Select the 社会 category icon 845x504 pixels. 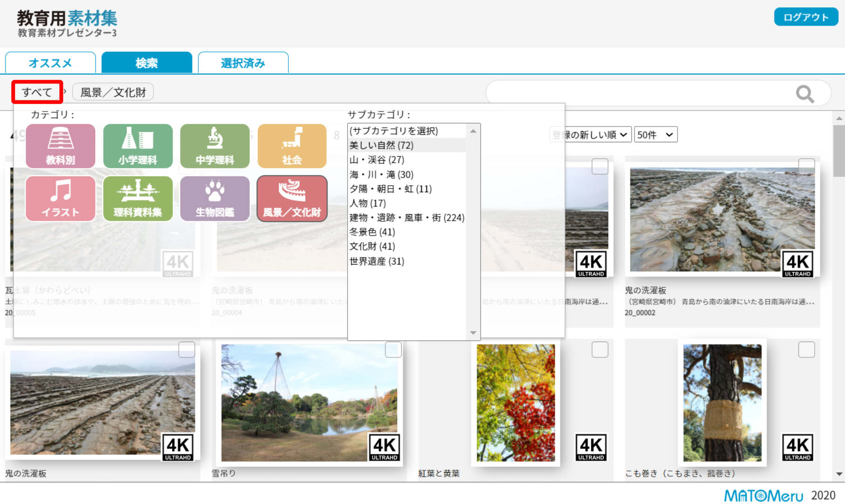pos(292,146)
